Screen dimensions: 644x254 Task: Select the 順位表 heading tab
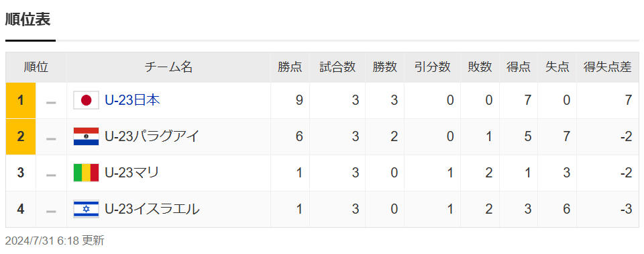click(x=28, y=19)
